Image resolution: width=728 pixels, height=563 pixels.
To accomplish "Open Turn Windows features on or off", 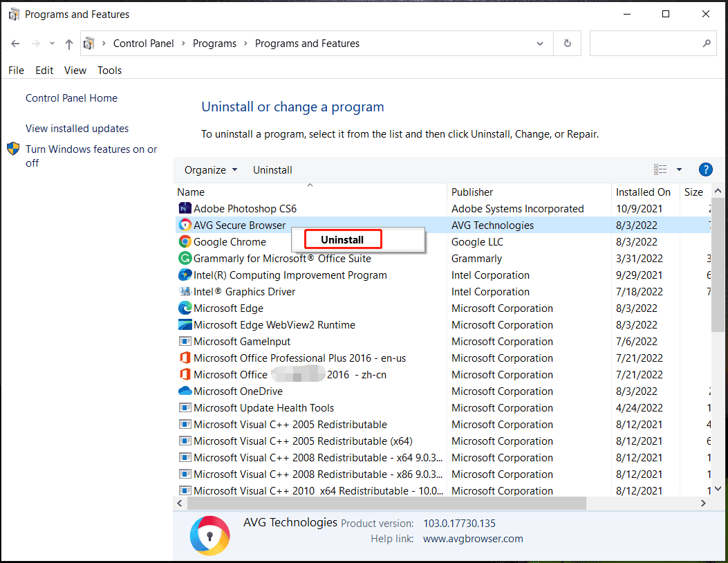I will click(x=91, y=156).
